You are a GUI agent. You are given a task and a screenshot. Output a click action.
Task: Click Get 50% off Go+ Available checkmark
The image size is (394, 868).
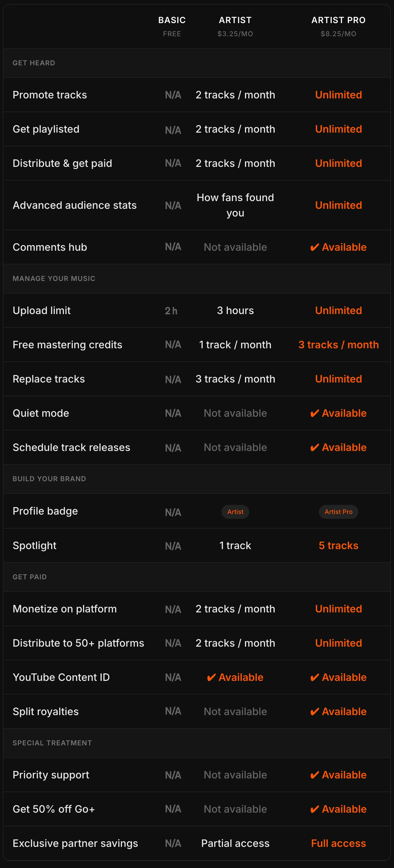[338, 809]
